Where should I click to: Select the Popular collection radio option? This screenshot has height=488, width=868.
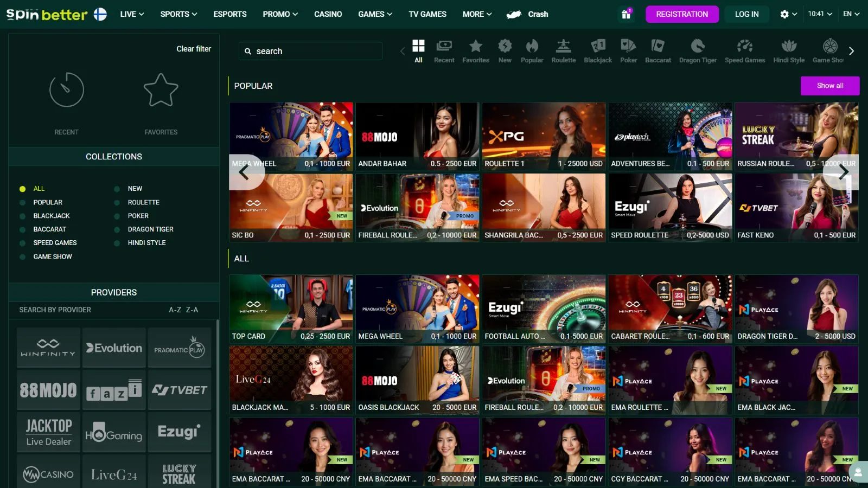pyautogui.click(x=23, y=202)
